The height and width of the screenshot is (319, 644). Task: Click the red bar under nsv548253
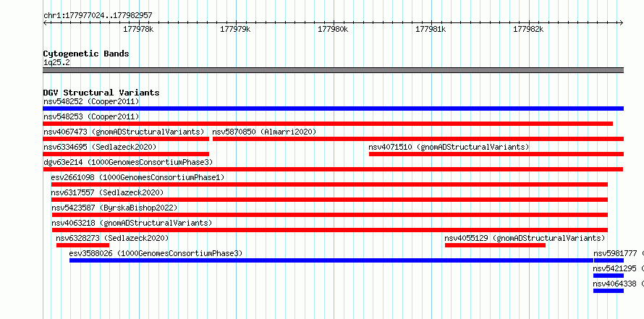pyautogui.click(x=328, y=124)
